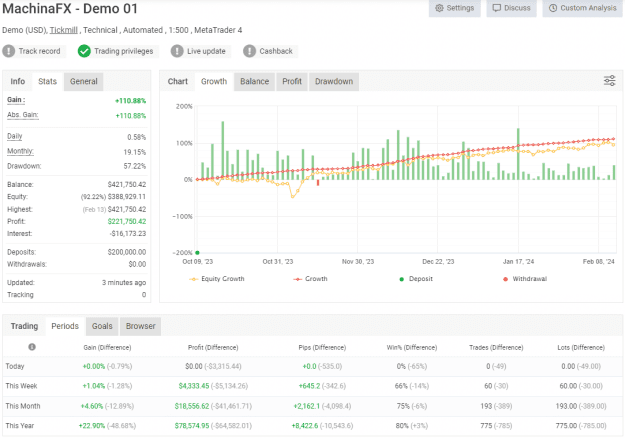
Task: Toggle the Growth legend series
Action: coord(311,279)
